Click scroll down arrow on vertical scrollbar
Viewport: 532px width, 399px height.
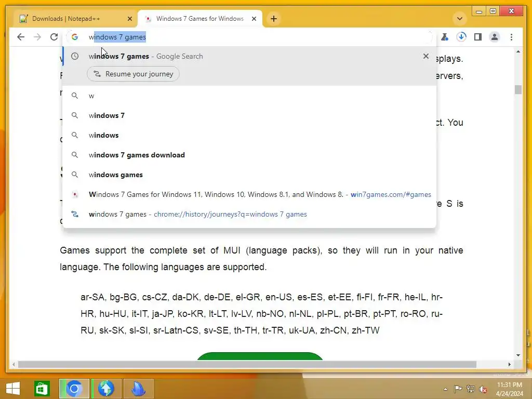point(518,355)
